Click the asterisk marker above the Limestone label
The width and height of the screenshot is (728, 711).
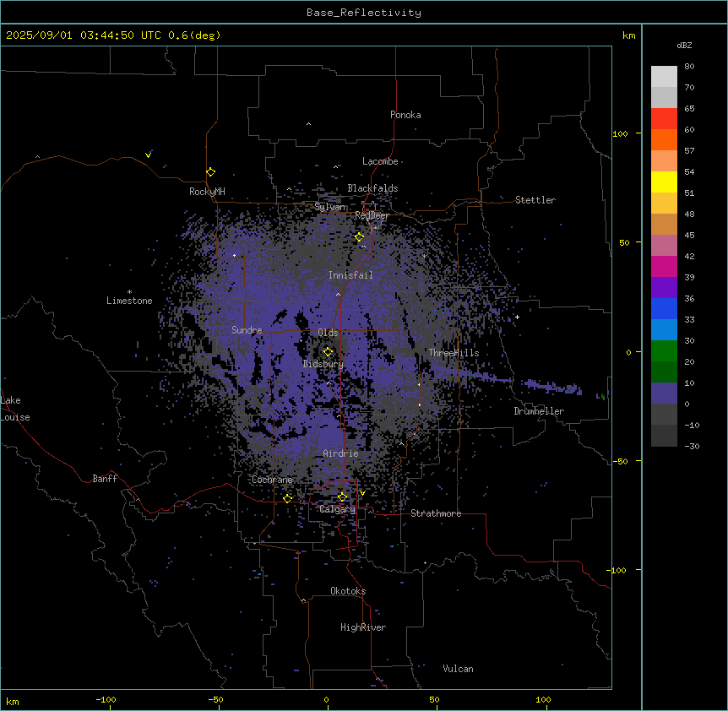pos(129,292)
